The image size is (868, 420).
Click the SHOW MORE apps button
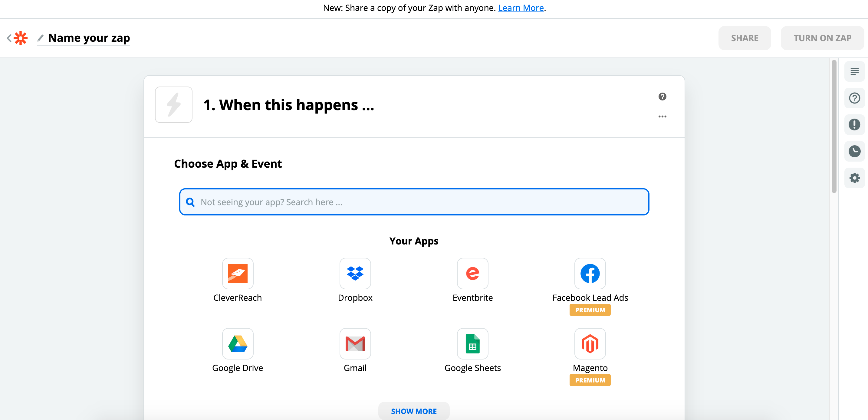pos(413,411)
